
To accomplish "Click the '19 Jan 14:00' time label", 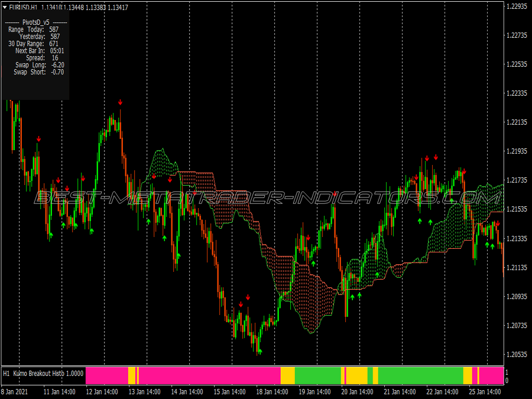I will [x=314, y=392].
